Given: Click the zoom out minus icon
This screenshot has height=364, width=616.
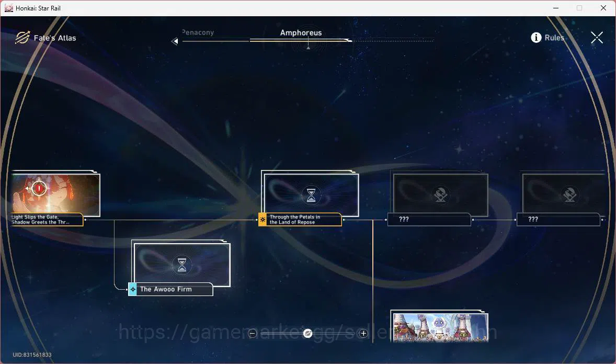Looking at the screenshot, I should click(x=252, y=333).
